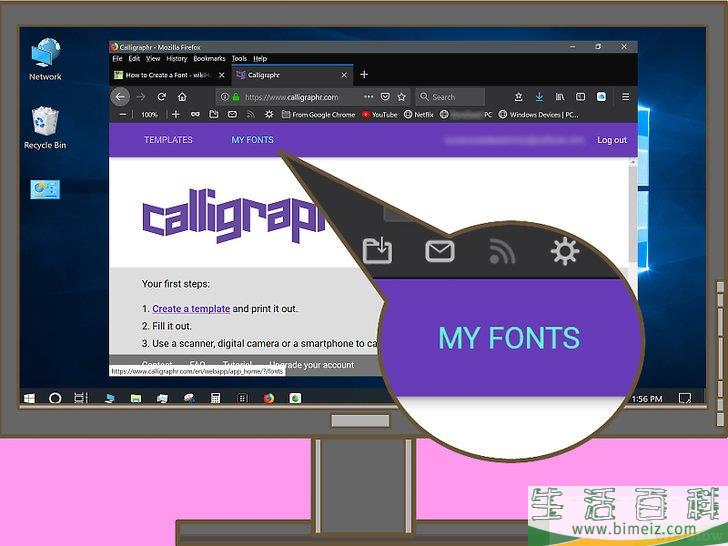Image resolution: width=728 pixels, height=546 pixels.
Task: Open the page actions three-dot menu
Action: tap(369, 97)
